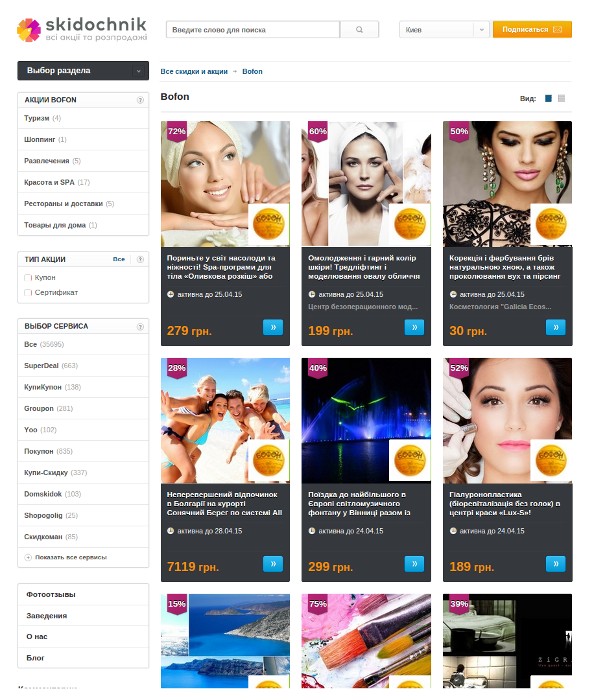
Task: Click 40% discount badge
Action: (x=318, y=368)
